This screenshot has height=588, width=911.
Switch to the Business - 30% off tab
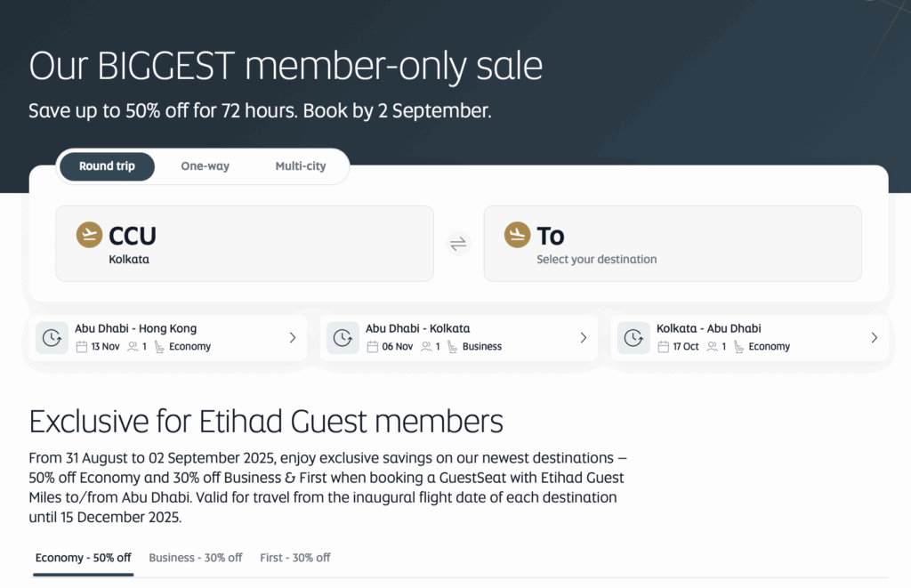tap(195, 558)
